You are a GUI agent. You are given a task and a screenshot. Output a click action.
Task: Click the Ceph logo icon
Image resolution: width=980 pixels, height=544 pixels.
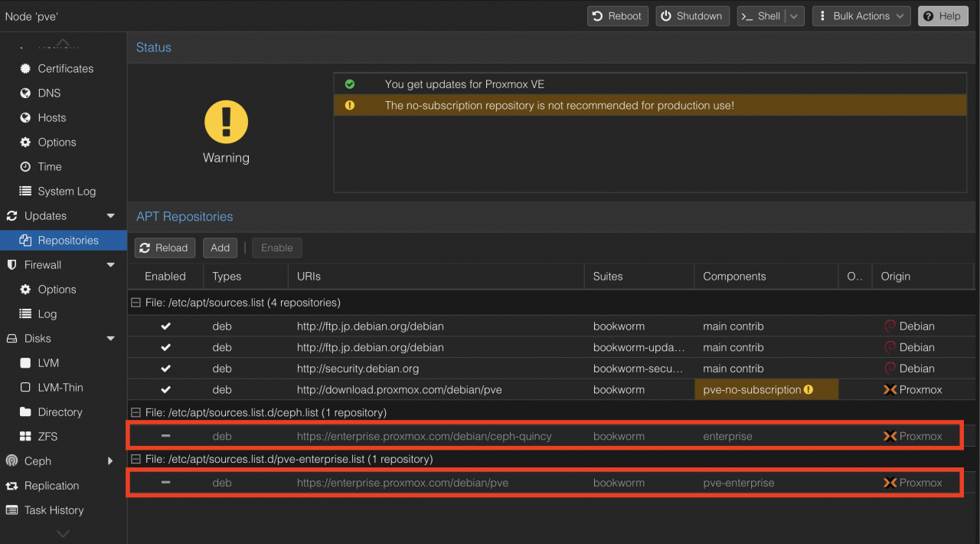pyautogui.click(x=11, y=460)
